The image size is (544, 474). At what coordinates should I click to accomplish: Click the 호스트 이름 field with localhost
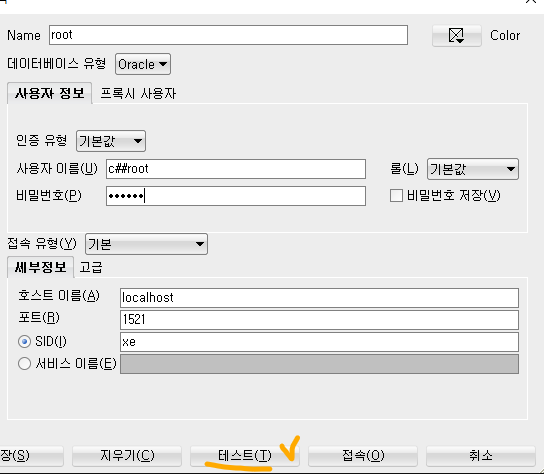(x=319, y=298)
